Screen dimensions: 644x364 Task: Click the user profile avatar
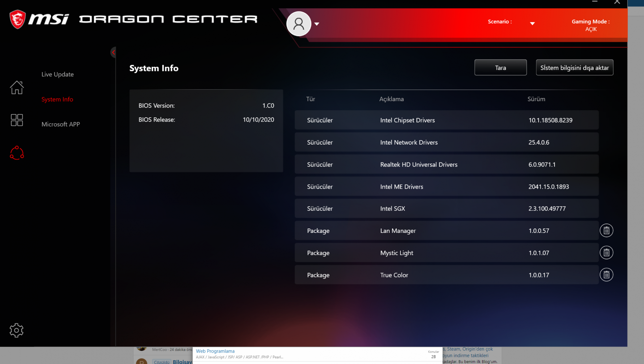[299, 24]
